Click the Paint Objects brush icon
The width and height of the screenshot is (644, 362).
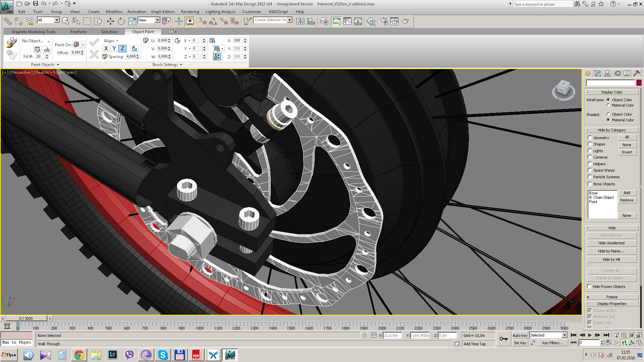(x=12, y=42)
